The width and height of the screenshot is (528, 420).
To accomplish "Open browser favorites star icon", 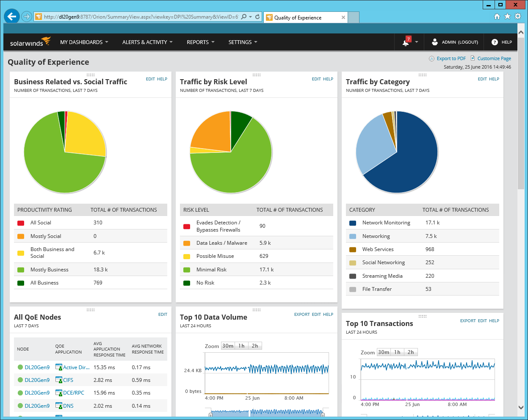I will click(x=507, y=17).
